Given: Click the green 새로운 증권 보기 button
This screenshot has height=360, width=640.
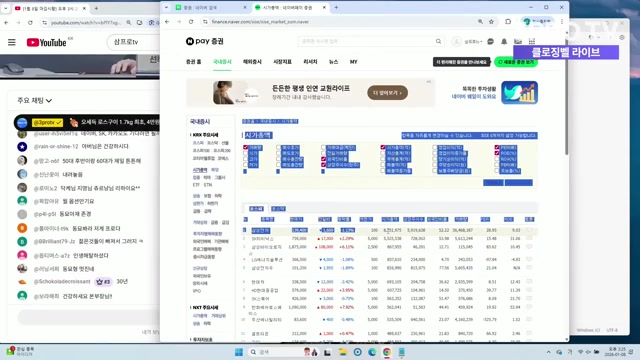Looking at the screenshot, I should click(516, 62).
